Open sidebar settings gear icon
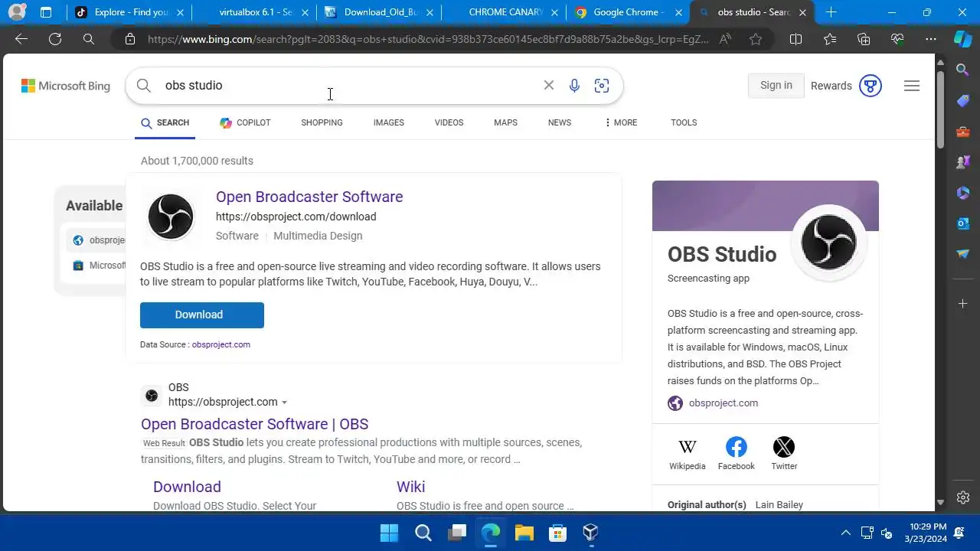Screen dimensions: 980x551 point(963,497)
